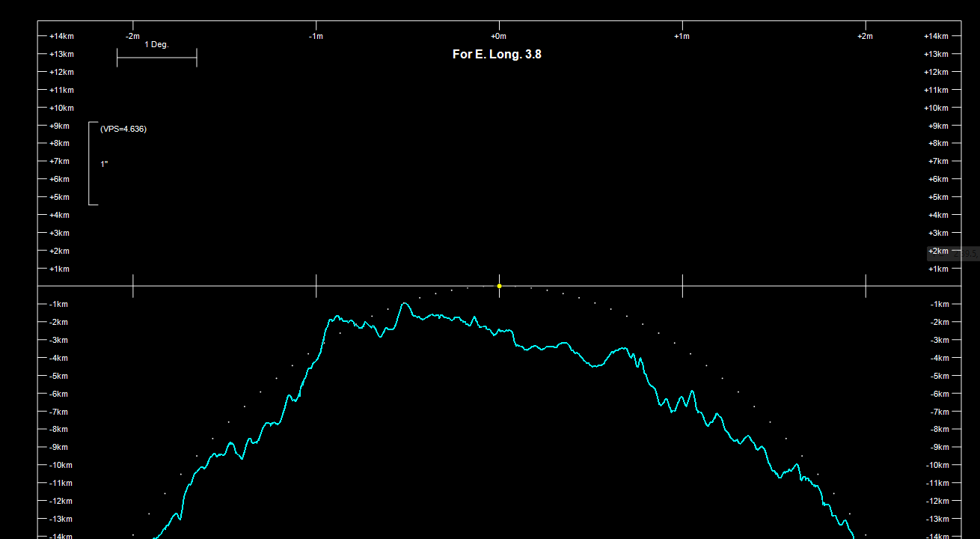This screenshot has height=539, width=980.
Task: Click the "(VPS=4.636)" text
Action: pos(123,129)
